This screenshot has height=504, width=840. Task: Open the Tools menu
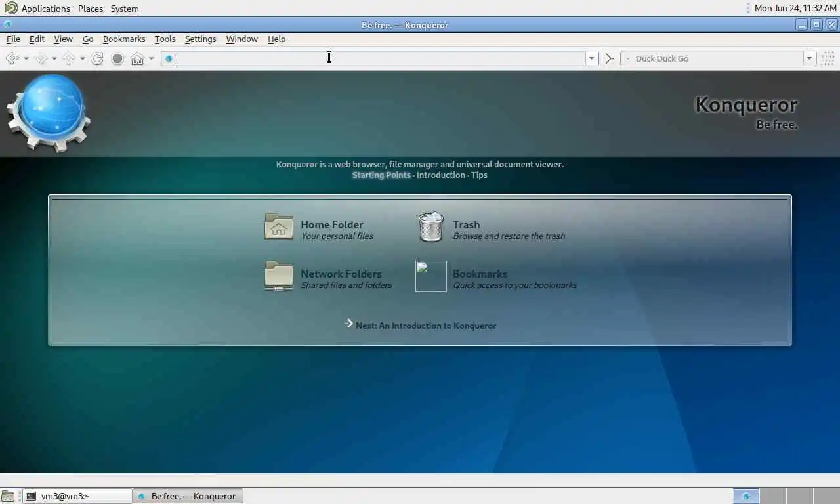165,39
